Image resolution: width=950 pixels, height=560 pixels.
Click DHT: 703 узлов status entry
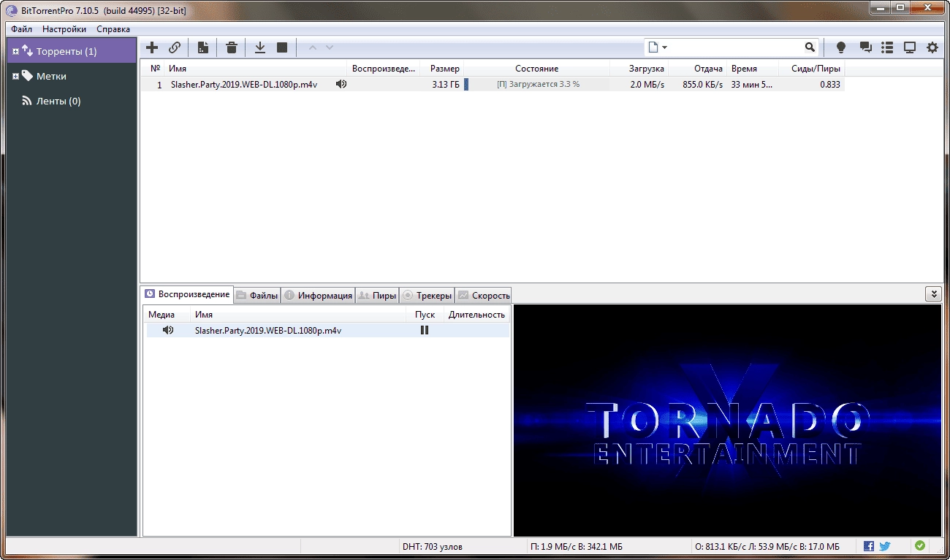click(433, 546)
